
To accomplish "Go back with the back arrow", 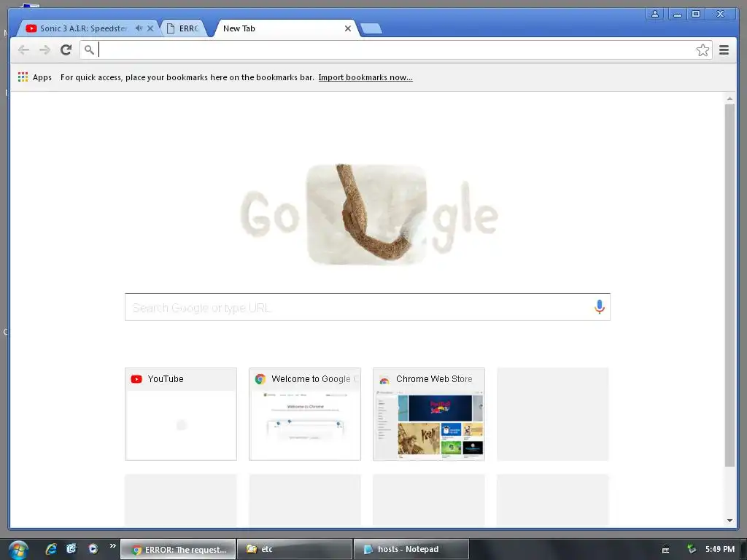I will coord(23,50).
